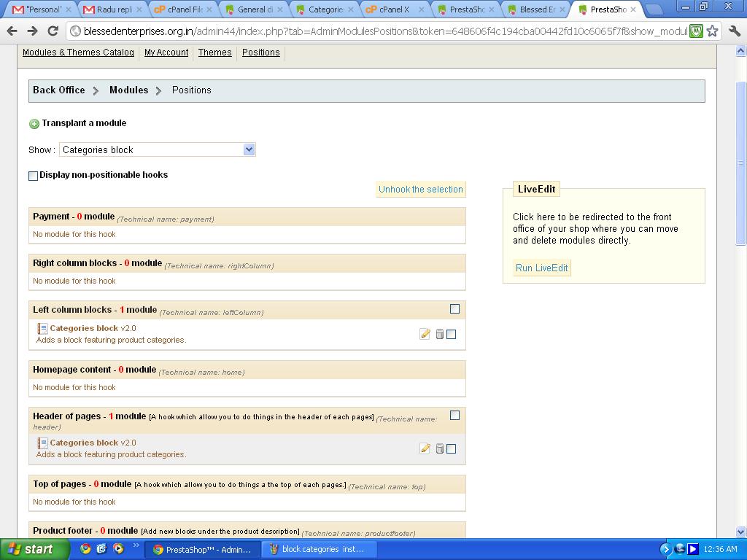The image size is (747, 560).
Task: Open Modules & Themes Catalog menu
Action: (x=78, y=52)
